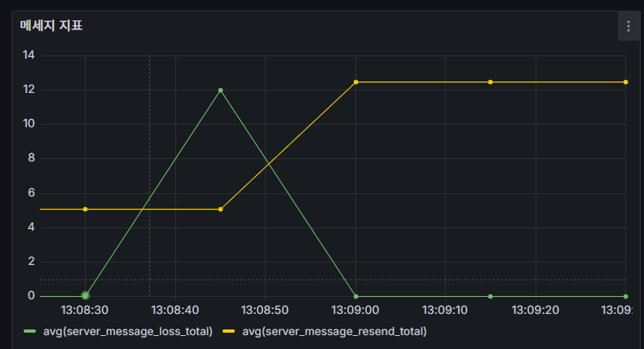Click the panel title 메세지 지표
The height and width of the screenshot is (349, 644).
(x=51, y=26)
